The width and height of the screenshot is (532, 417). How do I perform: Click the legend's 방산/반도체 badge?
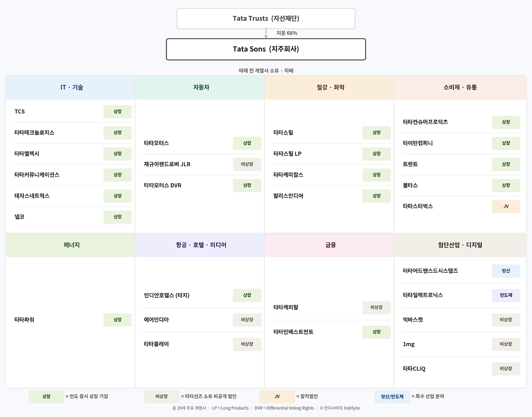392,397
